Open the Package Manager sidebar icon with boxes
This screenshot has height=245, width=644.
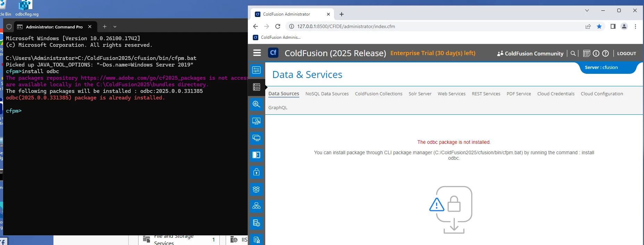click(x=256, y=189)
